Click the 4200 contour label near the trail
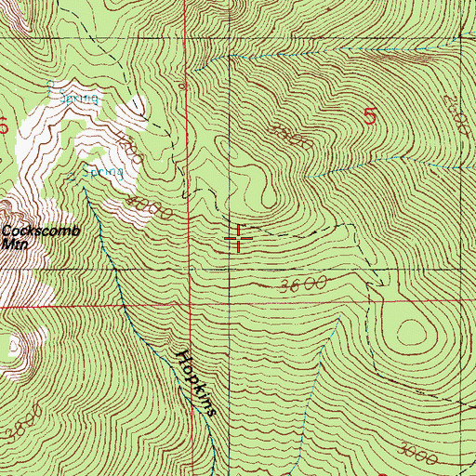476x476 pixels. tap(129, 148)
